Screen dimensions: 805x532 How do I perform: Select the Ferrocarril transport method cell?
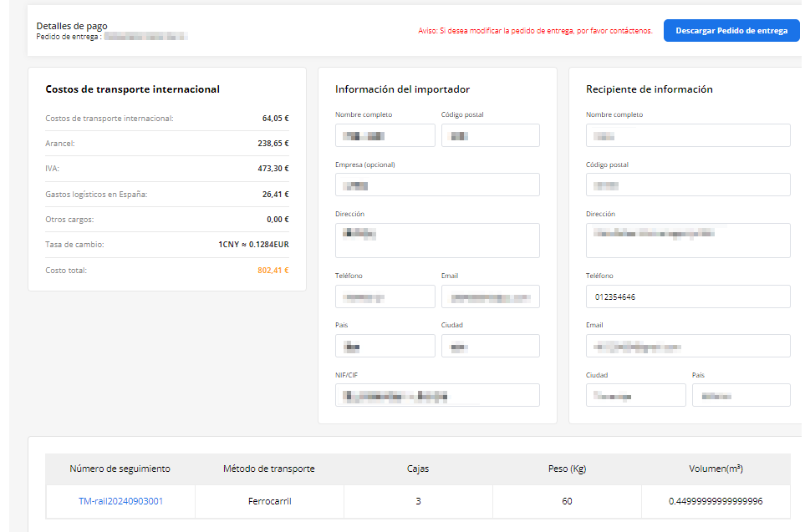[269, 501]
